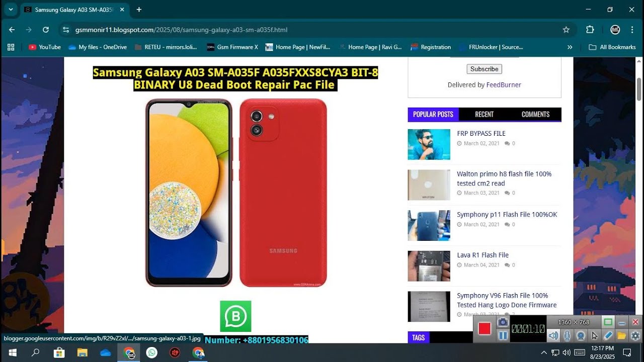
Task: Select the Samsung Galaxy A03 browser tab
Action: coord(74,10)
